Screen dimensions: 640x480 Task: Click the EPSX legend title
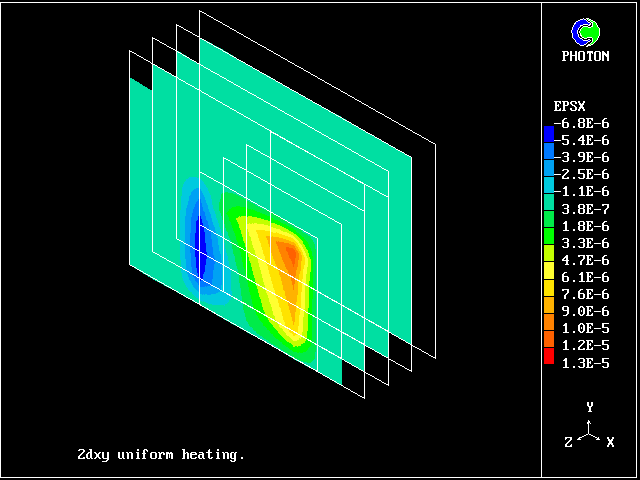pyautogui.click(x=568, y=105)
